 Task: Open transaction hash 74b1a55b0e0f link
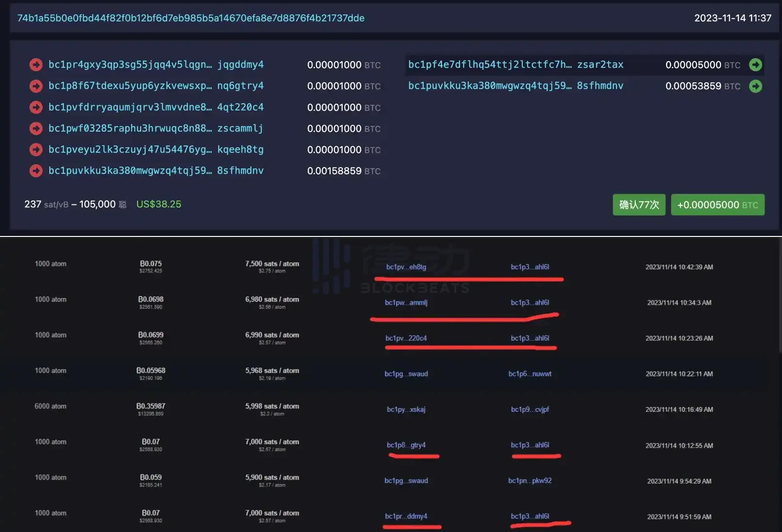pos(191,18)
